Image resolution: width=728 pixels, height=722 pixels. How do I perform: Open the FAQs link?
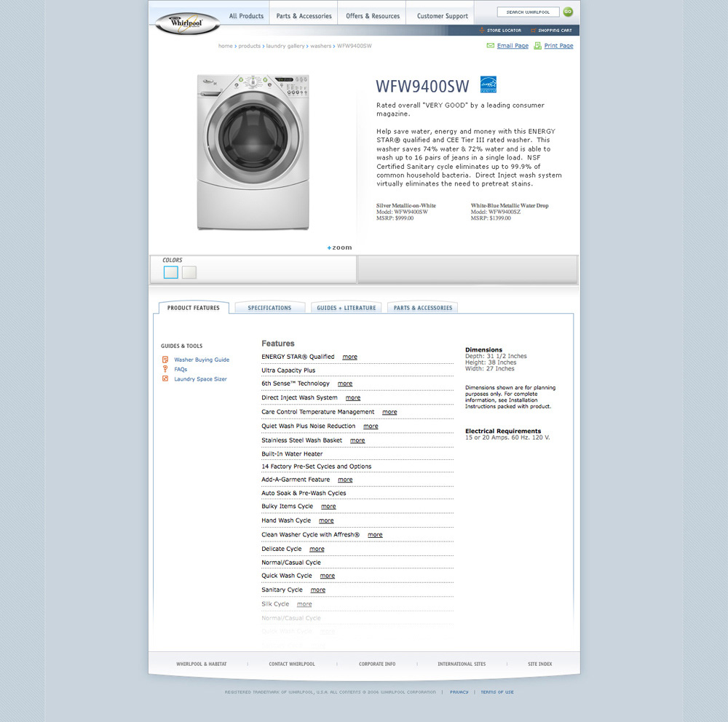181,369
